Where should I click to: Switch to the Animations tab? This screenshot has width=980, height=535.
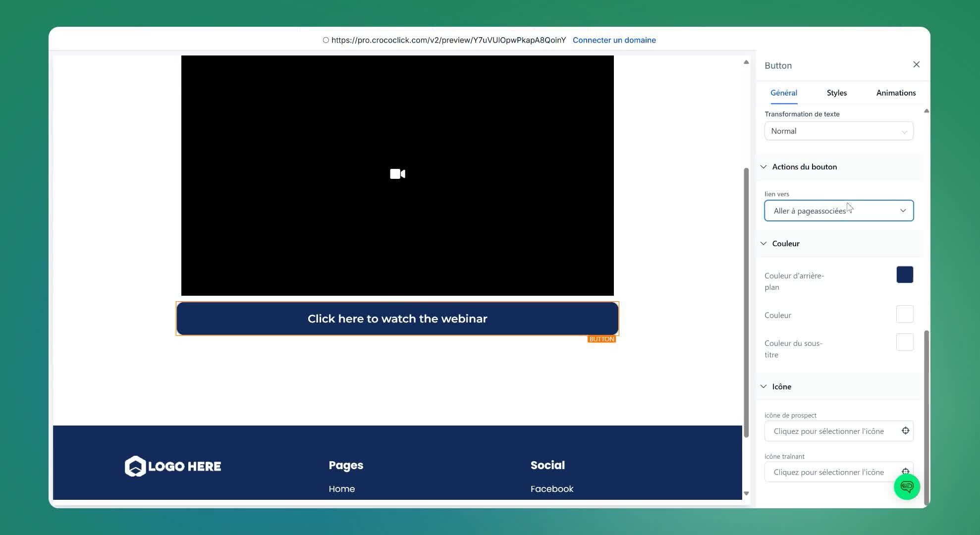pyautogui.click(x=895, y=93)
